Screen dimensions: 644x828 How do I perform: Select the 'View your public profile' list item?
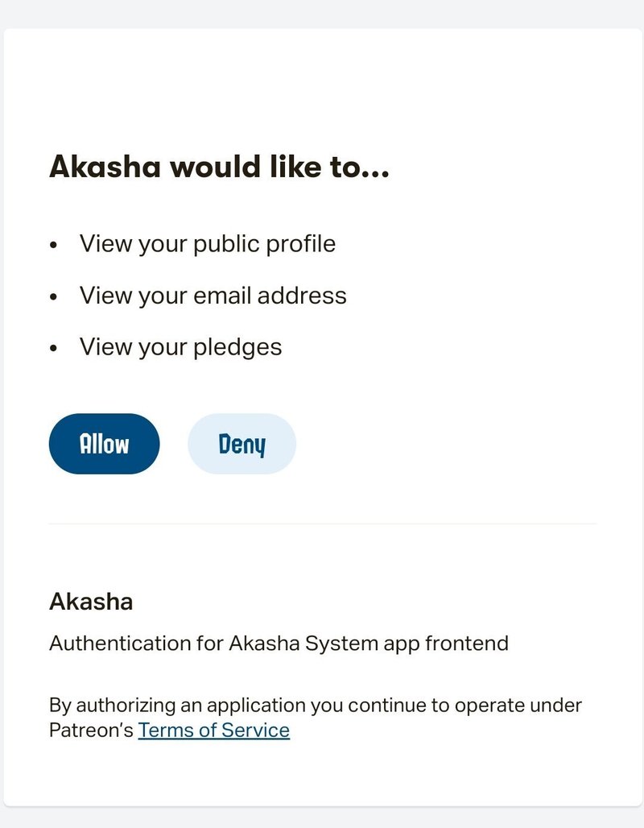click(x=207, y=243)
